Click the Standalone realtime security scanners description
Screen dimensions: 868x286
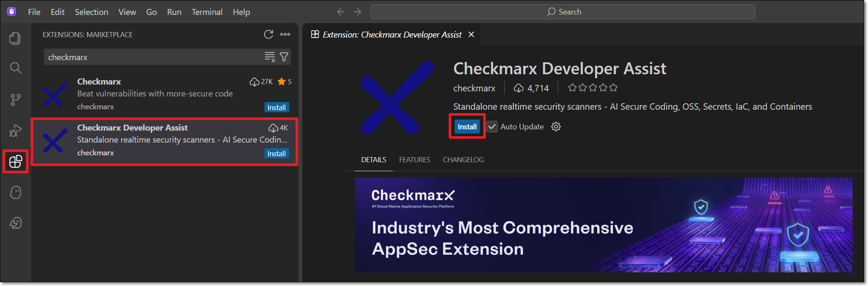633,107
